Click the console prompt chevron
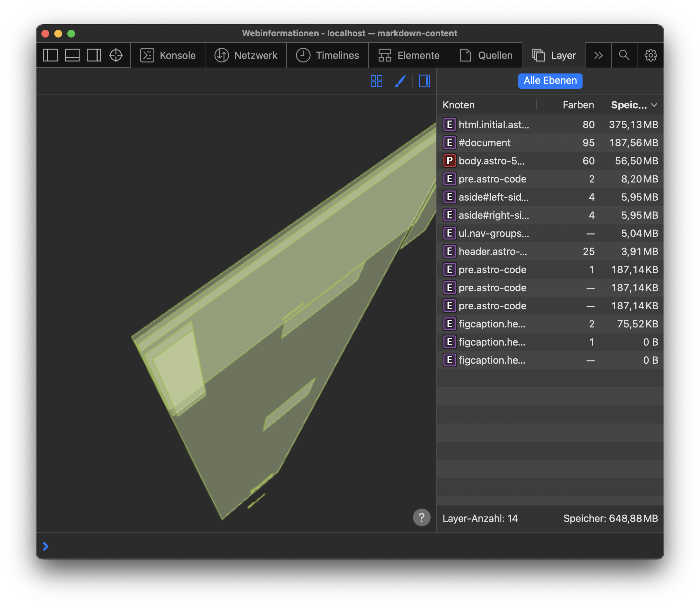The width and height of the screenshot is (700, 607). click(x=46, y=546)
